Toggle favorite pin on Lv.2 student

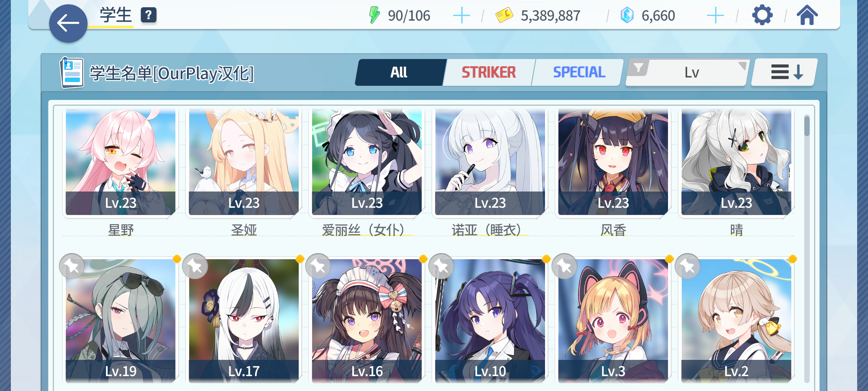[688, 266]
